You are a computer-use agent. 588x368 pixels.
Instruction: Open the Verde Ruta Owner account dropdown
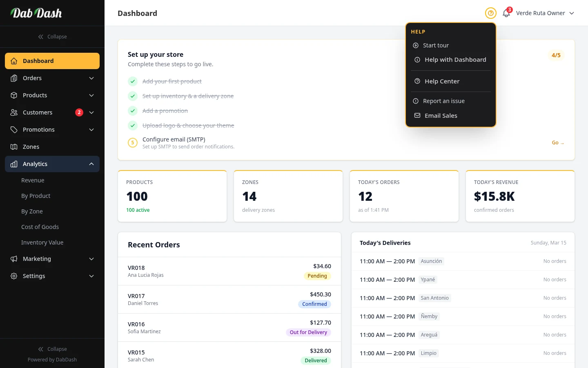(x=545, y=13)
